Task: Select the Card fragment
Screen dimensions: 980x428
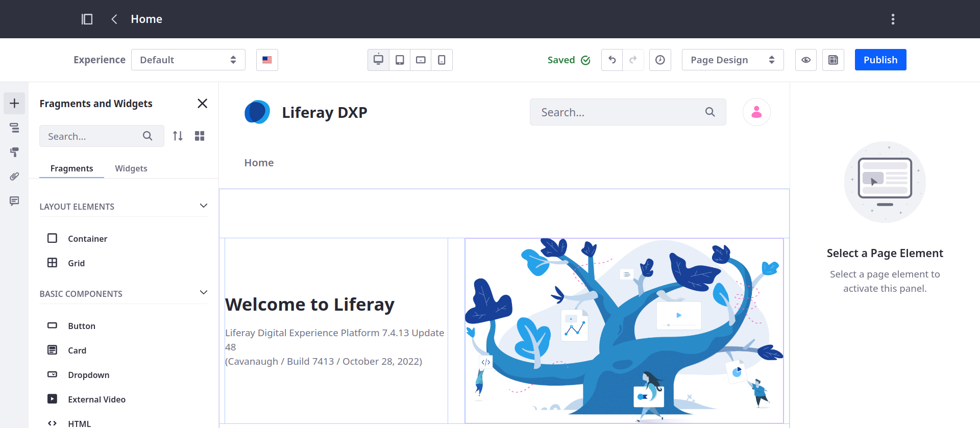Action: (x=124, y=350)
